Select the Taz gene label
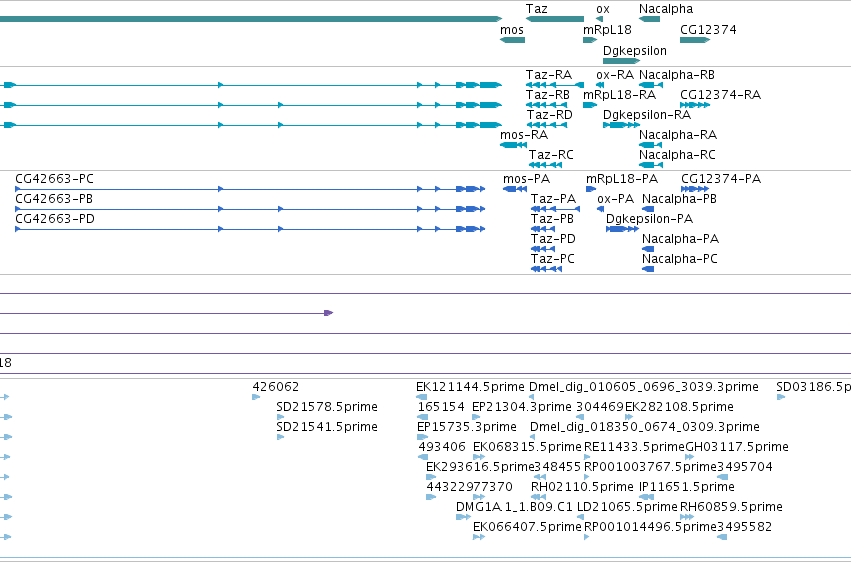Viewport: 851px width, 562px height. 536,9
